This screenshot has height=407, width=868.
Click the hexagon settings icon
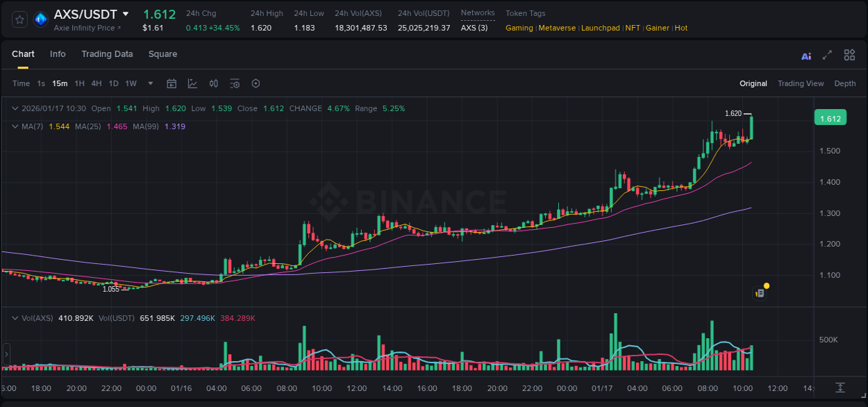pyautogui.click(x=256, y=83)
